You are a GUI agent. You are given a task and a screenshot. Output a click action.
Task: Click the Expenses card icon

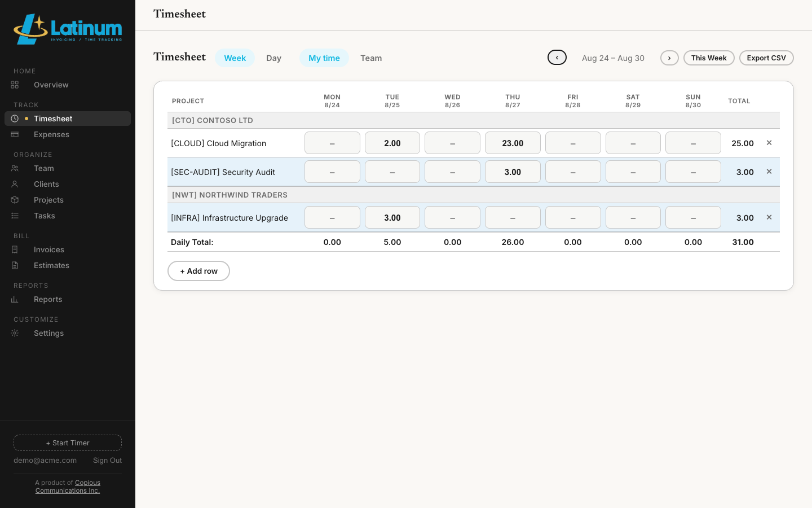(x=15, y=134)
